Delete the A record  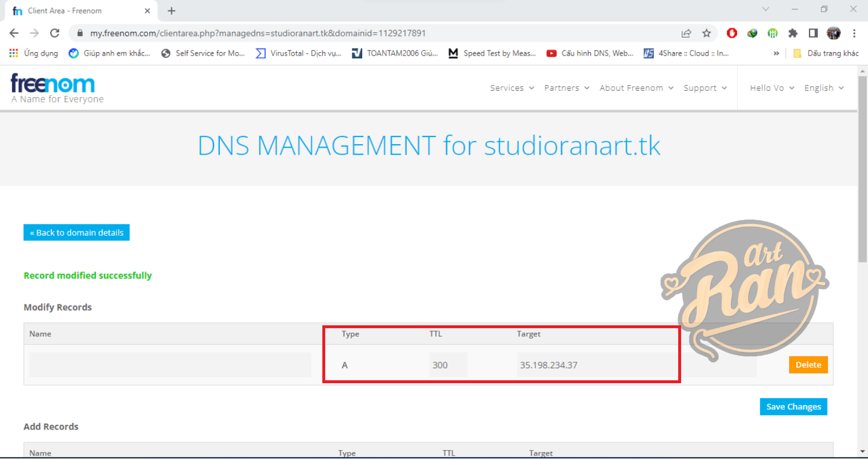808,365
